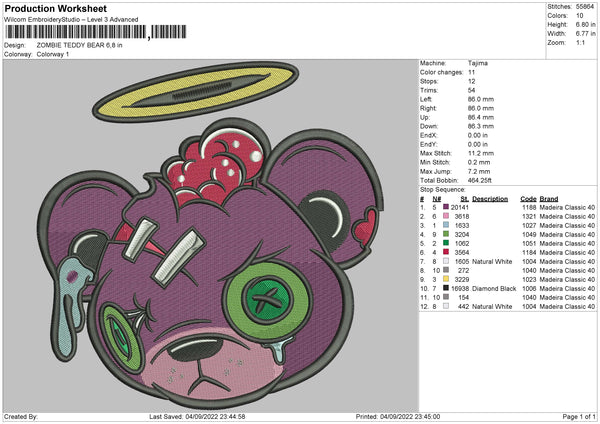Viewport: 600px width, 424px height.
Task: Click the light blue swatch in stop row 3
Action: coord(445,225)
